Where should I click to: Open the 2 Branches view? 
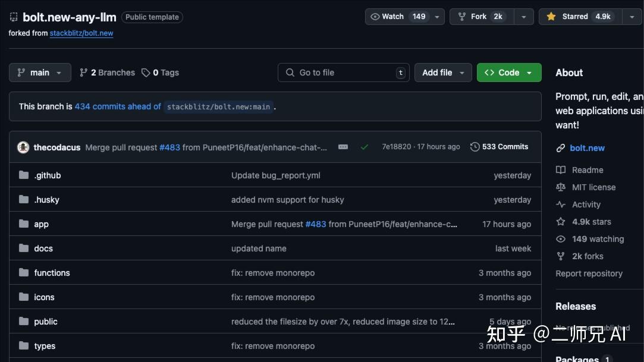click(108, 73)
